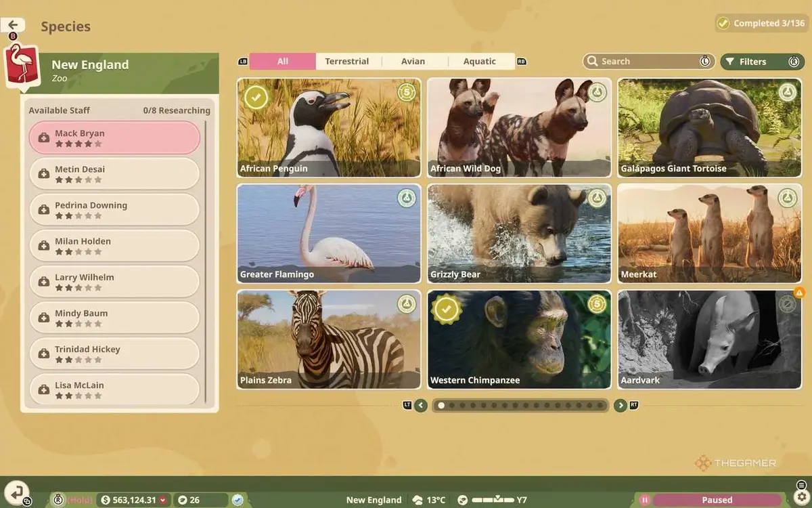
Task: Click Pedrina Downing's vet kit icon
Action: [x=44, y=209]
